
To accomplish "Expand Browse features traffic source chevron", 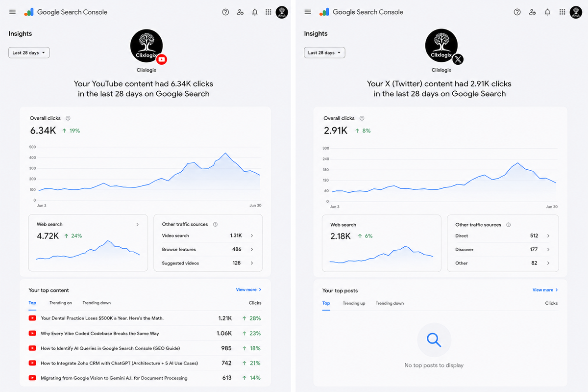I will [x=252, y=249].
